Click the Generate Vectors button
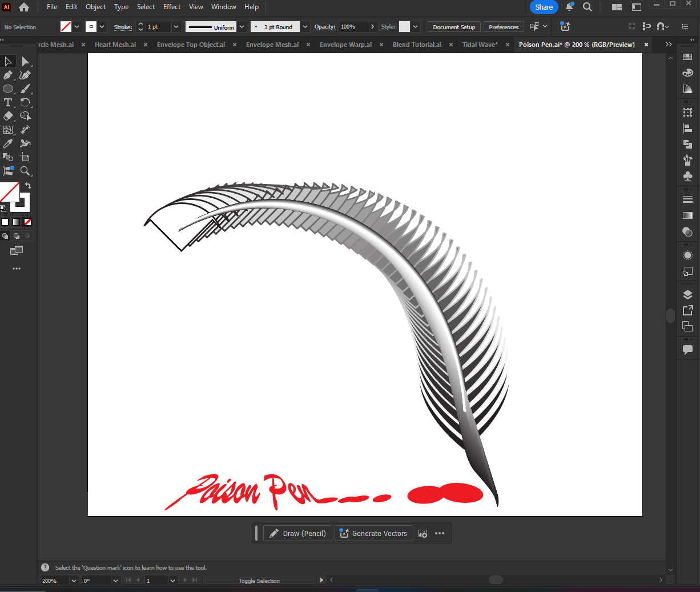The image size is (700, 592). [373, 533]
